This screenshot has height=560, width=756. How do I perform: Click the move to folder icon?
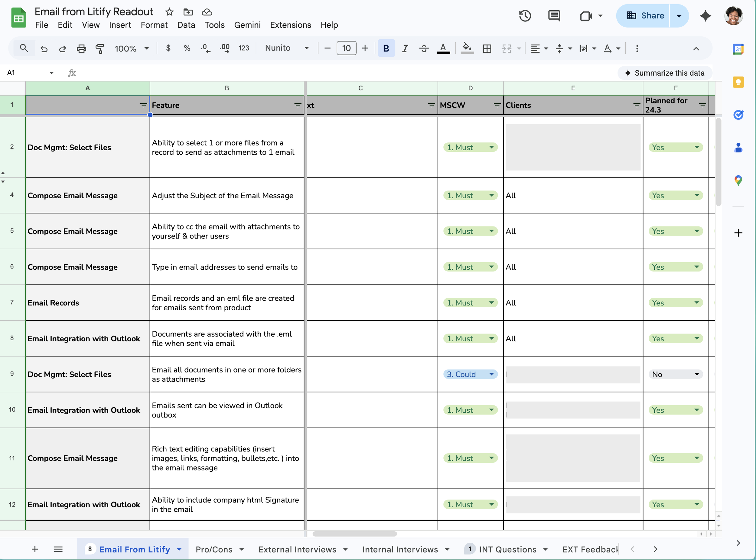click(188, 12)
